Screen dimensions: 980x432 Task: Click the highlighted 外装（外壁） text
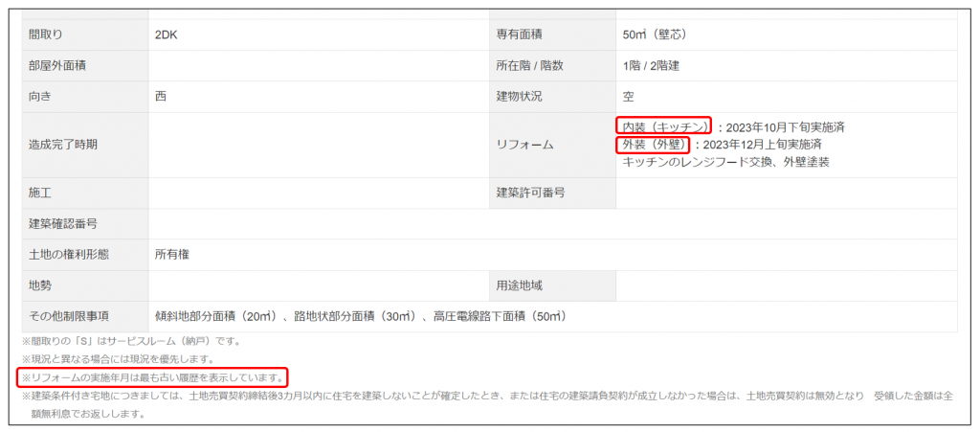click(x=655, y=145)
